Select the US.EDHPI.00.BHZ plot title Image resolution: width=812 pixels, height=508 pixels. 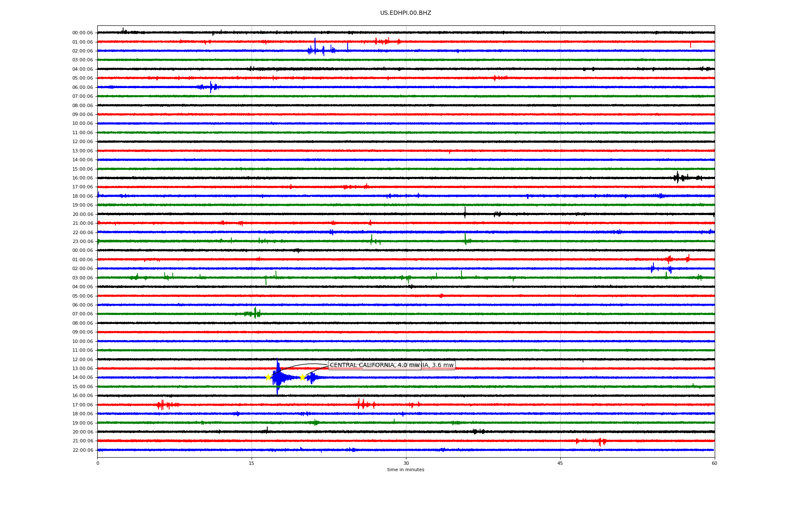405,13
